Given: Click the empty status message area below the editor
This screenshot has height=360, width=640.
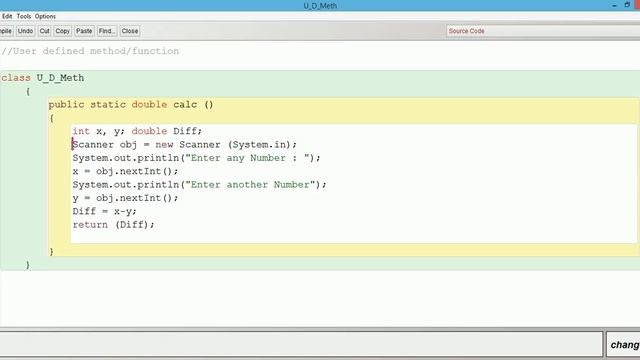Looking at the screenshot, I should pyautogui.click(x=301, y=344).
